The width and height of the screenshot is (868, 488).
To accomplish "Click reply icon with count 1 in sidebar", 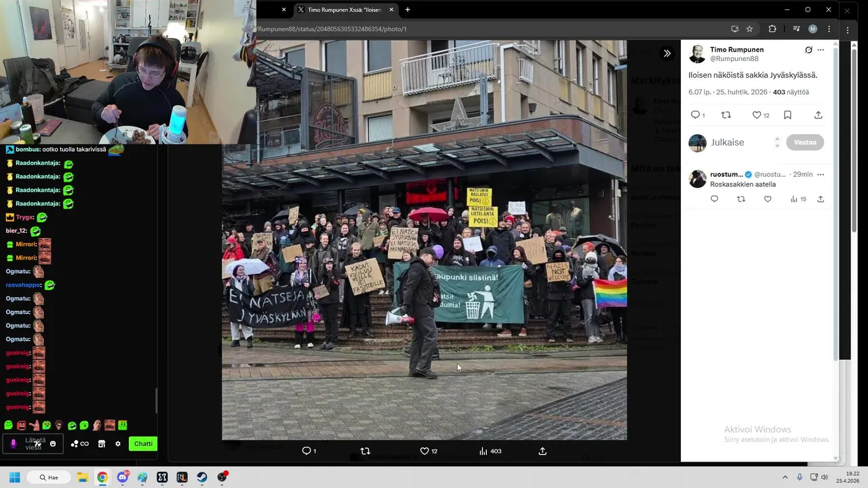I will tap(697, 115).
